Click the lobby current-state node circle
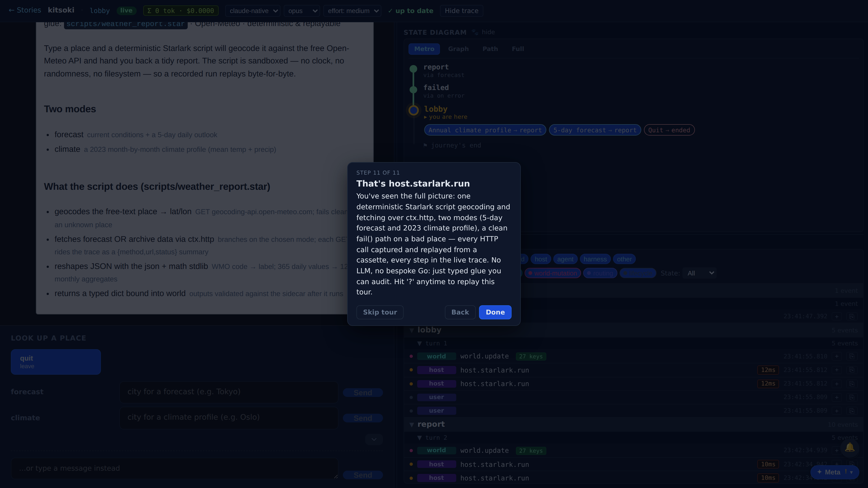The image size is (868, 488). tap(414, 110)
